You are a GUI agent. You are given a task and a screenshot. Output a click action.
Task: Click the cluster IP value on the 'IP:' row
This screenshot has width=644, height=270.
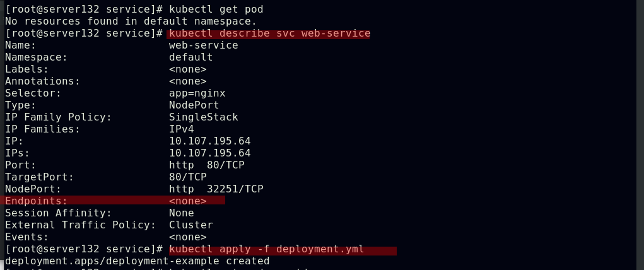click(x=209, y=141)
